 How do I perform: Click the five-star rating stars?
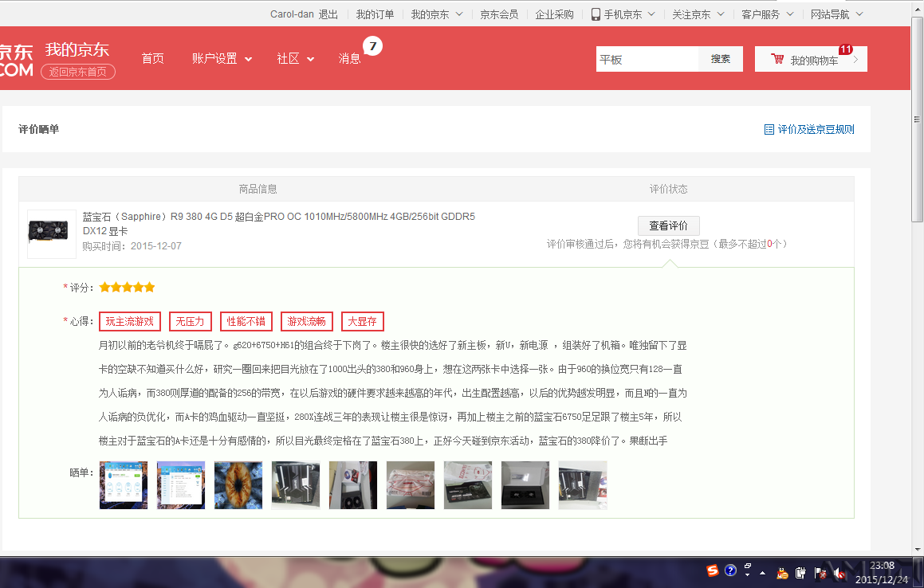tap(127, 287)
